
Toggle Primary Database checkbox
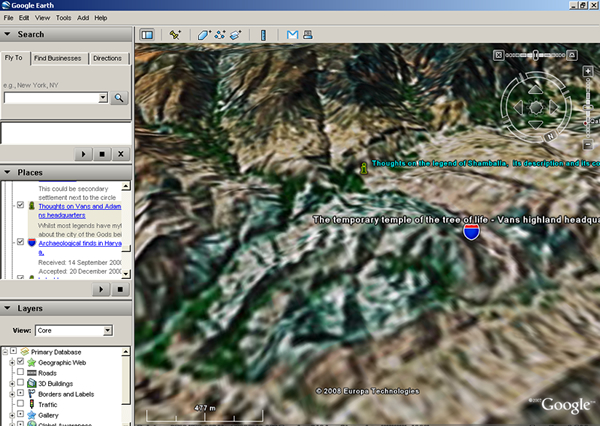[13, 351]
